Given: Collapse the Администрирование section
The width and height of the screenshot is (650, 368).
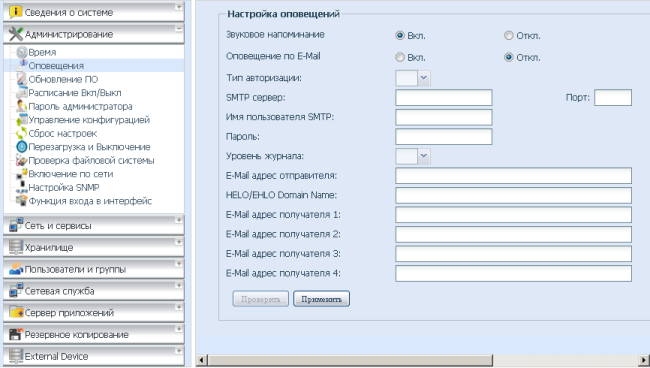Looking at the screenshot, I should [179, 29].
